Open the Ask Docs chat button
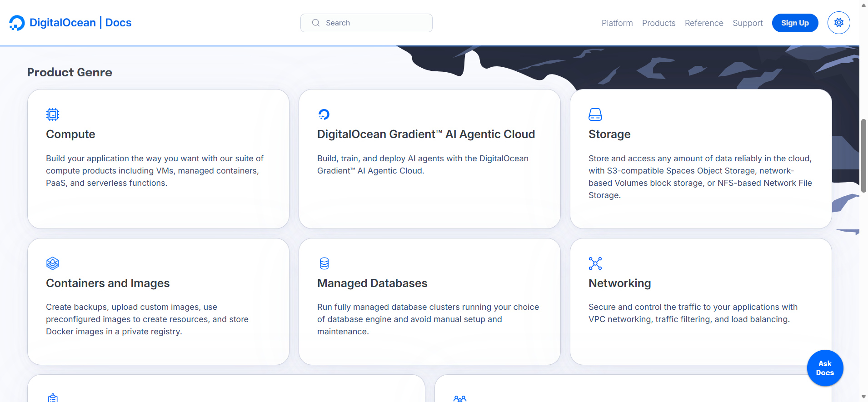 825,368
